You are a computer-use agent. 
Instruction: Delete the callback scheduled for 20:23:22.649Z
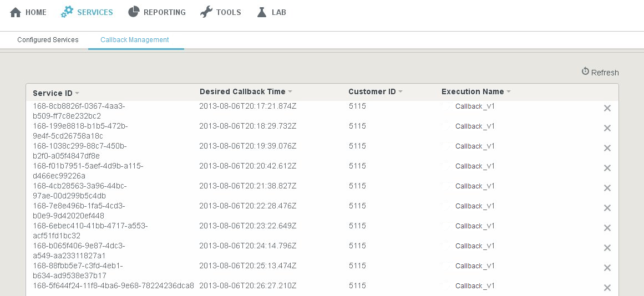point(607,228)
